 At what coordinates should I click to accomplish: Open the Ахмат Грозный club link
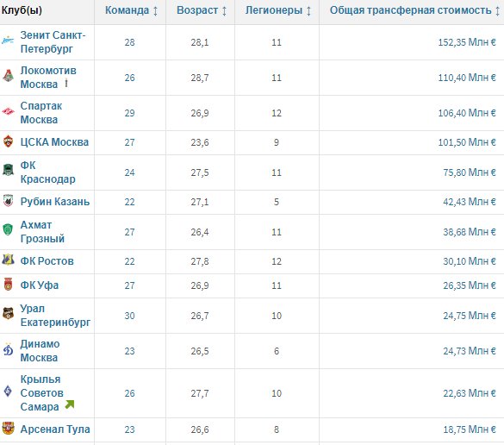42,232
